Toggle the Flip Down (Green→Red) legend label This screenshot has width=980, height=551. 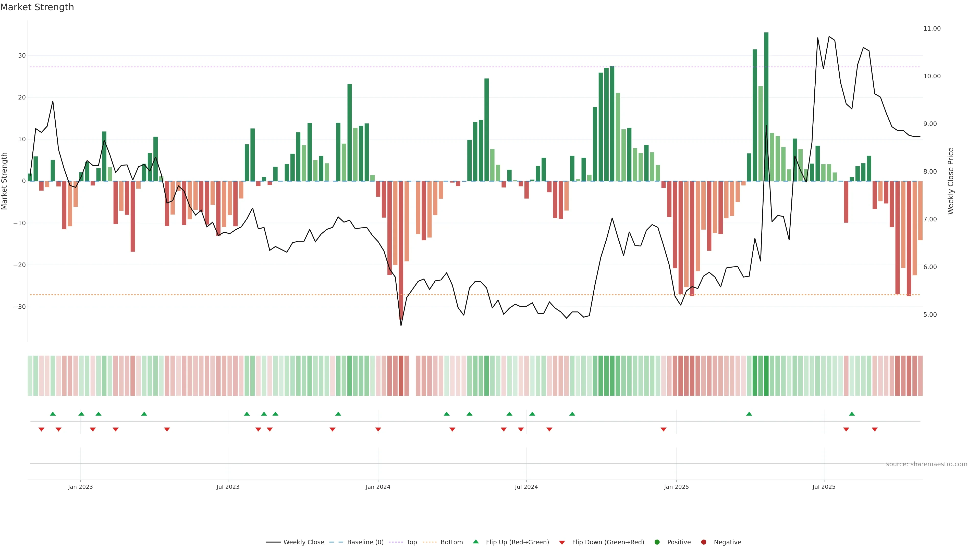pos(608,542)
